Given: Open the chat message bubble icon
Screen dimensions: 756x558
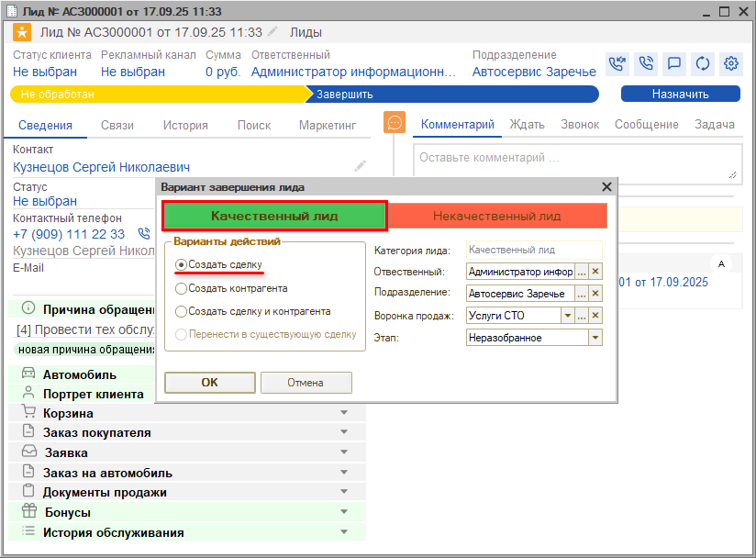Looking at the screenshot, I should pos(674,63).
